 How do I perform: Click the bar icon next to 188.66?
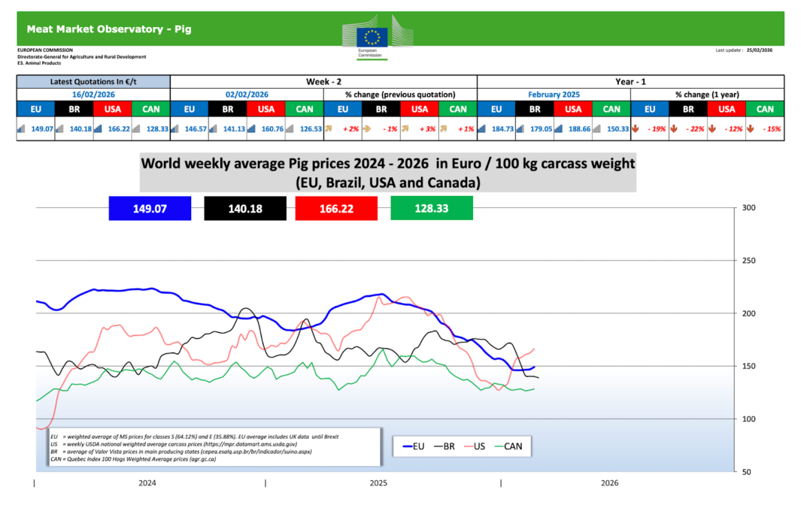pos(558,129)
